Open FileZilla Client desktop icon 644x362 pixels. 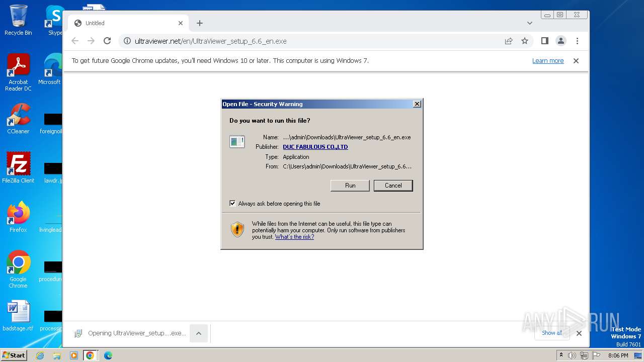point(18,167)
